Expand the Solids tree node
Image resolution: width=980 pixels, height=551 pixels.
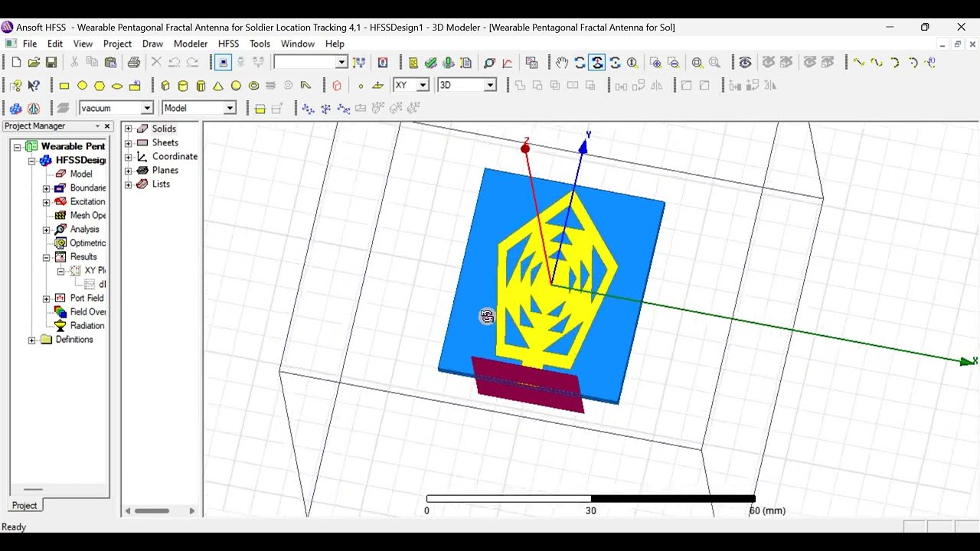point(129,129)
